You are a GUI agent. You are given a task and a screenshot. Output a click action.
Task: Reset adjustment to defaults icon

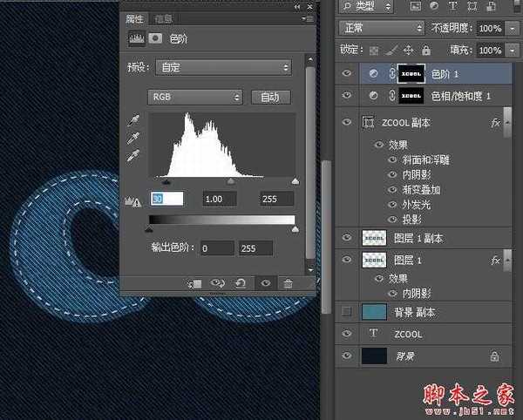point(241,283)
